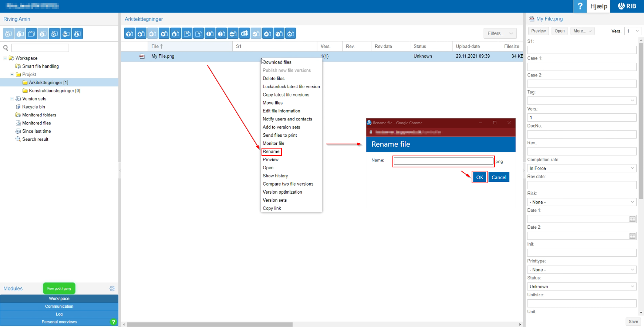Open the Date 1 calendar picker
Viewport: 644px width, 327px height.
(x=632, y=219)
